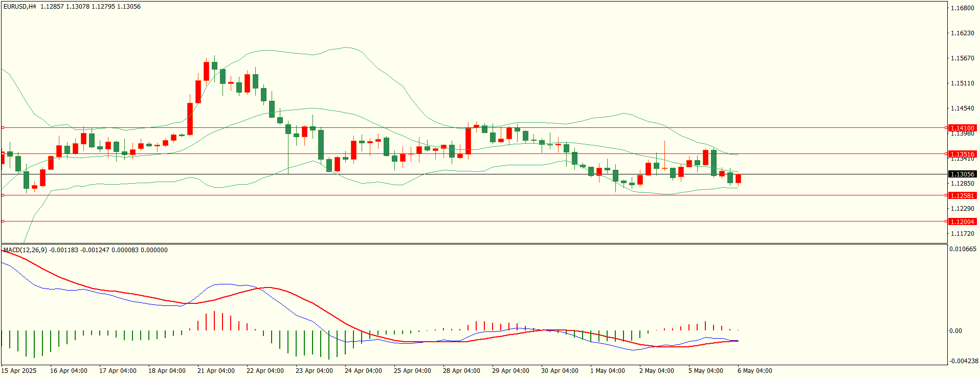Click the 1.15110 price scale value
Viewport: 980px width, 377px height.
[x=962, y=83]
